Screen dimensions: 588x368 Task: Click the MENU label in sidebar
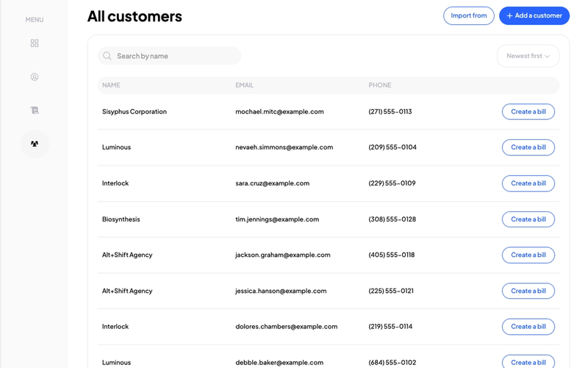click(35, 20)
